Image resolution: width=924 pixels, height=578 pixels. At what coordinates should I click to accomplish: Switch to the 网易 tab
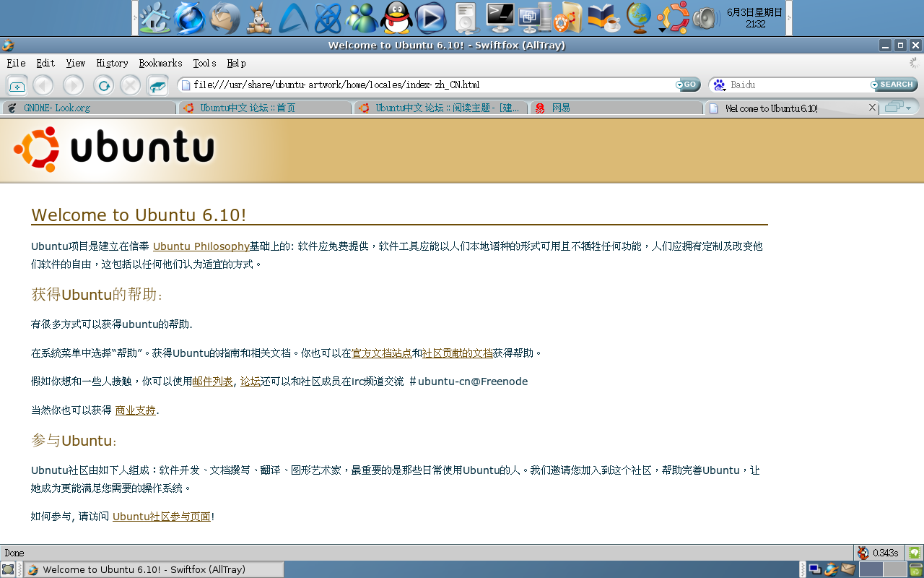point(616,108)
